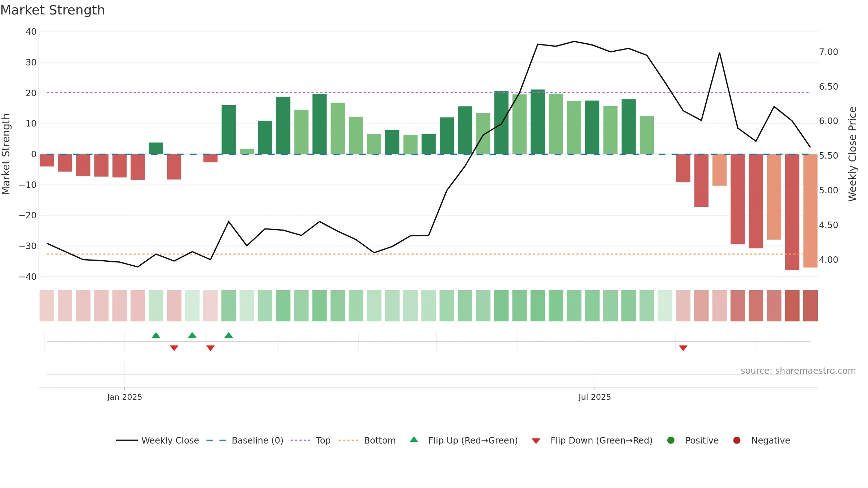This screenshot has height=488, width=868.
Task: Click the Jan 2025 axis label
Action: [124, 397]
